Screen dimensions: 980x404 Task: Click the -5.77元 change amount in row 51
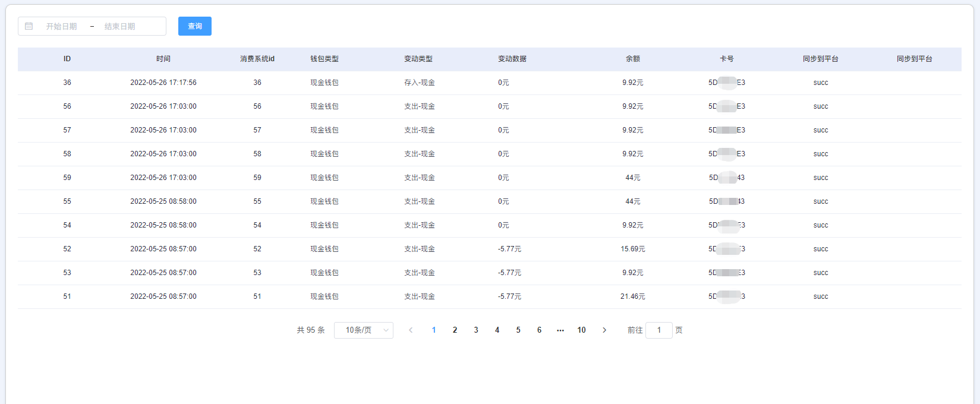pos(510,296)
